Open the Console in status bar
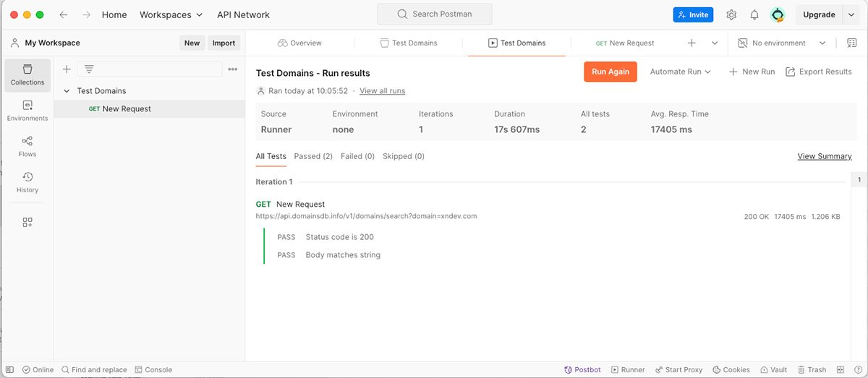This screenshot has width=868, height=378. [153, 369]
